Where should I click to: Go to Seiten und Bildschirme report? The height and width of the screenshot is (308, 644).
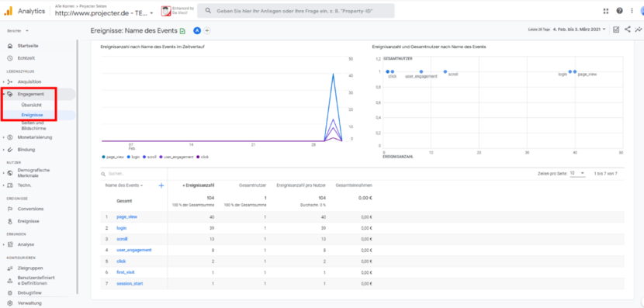(33, 125)
